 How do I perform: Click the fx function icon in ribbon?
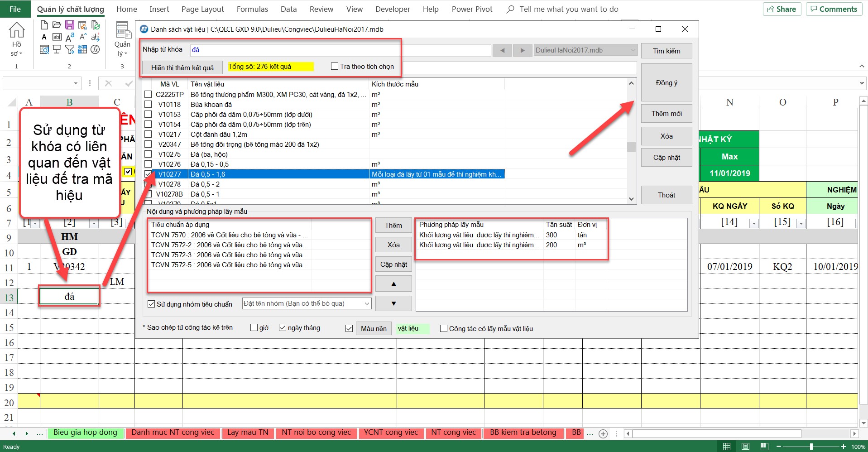95,49
